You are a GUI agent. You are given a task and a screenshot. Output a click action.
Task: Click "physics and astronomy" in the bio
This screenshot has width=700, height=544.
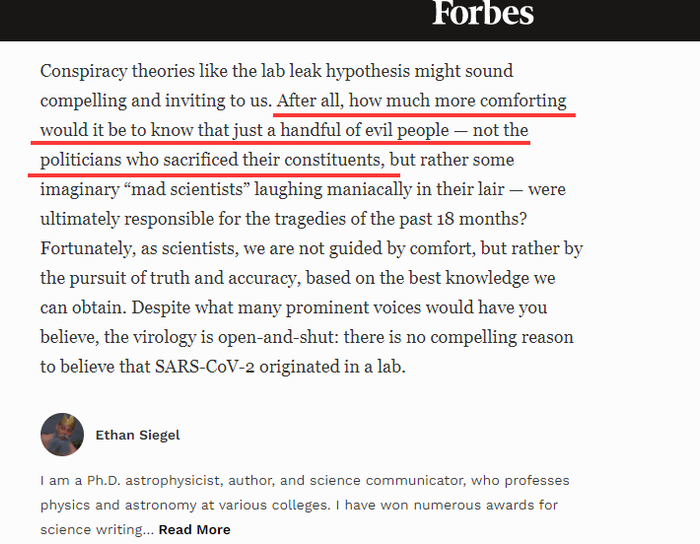(111, 505)
